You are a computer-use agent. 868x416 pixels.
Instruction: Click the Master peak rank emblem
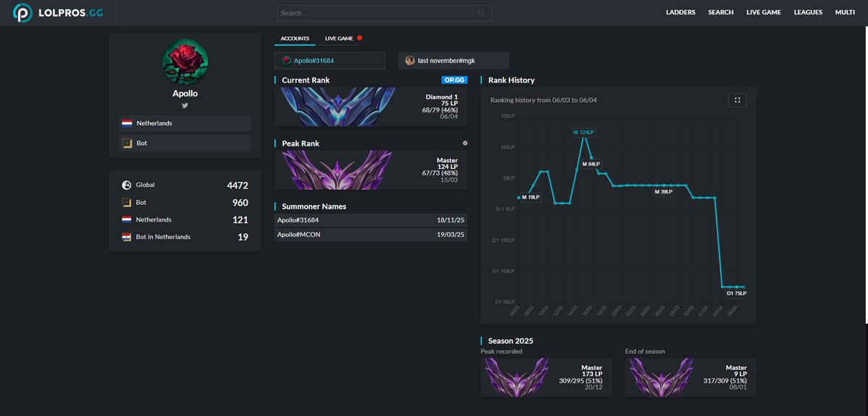(337, 170)
